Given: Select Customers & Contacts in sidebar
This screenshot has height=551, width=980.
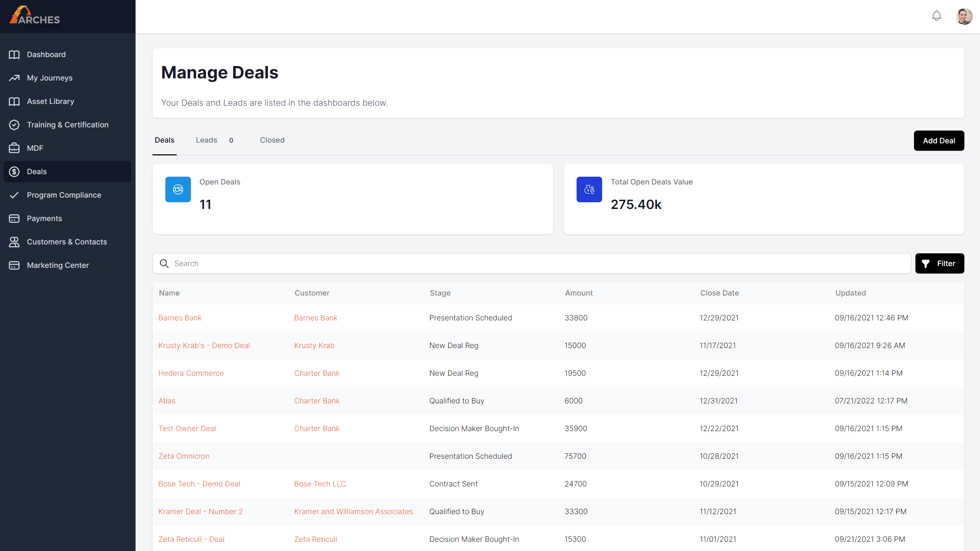Looking at the screenshot, I should click(67, 242).
